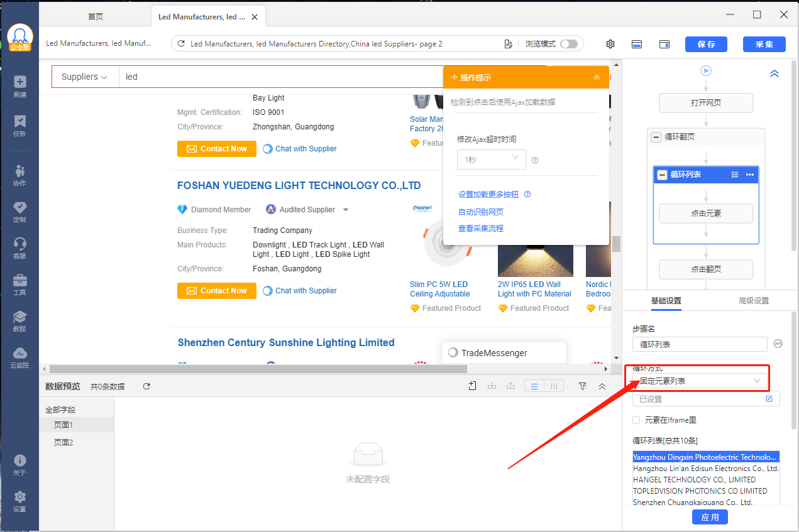Click the workflow start play icon
Viewport: 799px width, 532px height.
706,71
